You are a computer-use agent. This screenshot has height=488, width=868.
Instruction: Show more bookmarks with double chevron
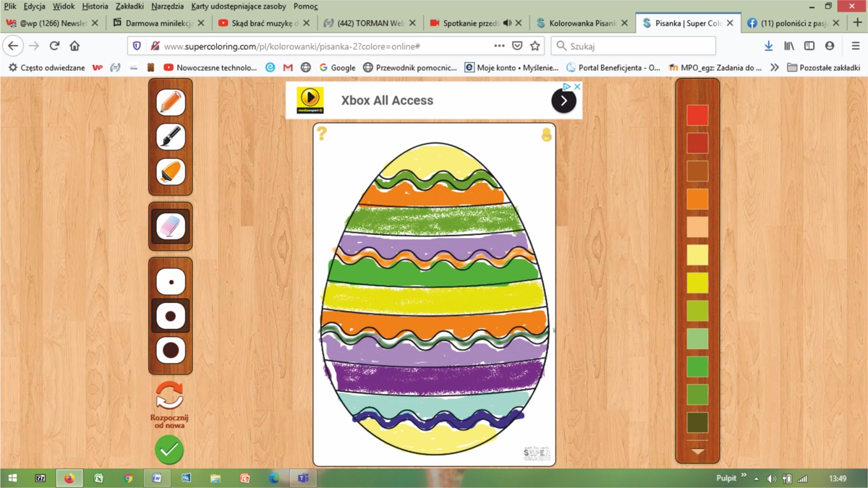(775, 67)
